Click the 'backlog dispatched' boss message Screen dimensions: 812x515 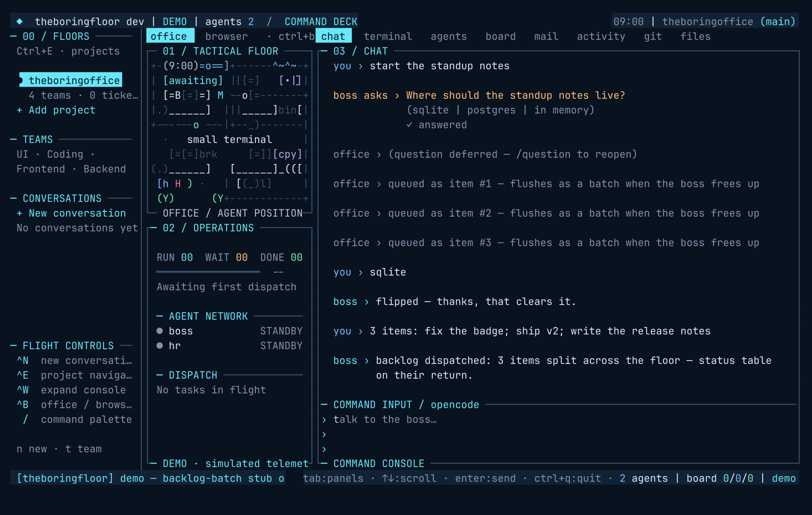click(x=552, y=368)
